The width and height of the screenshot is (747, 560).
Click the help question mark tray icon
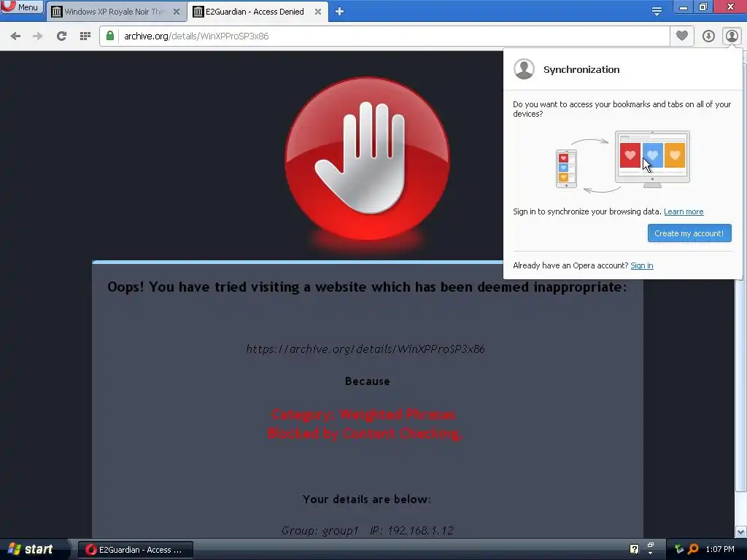(x=634, y=549)
